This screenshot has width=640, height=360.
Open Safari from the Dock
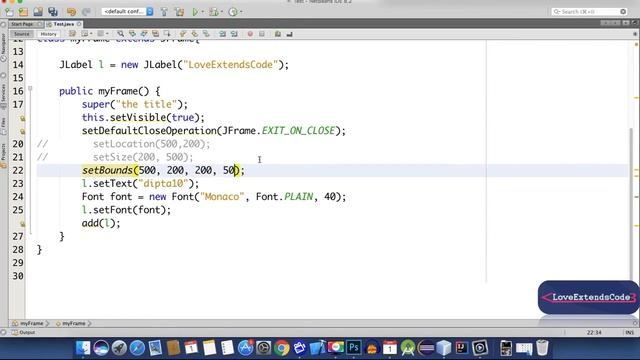137,348
